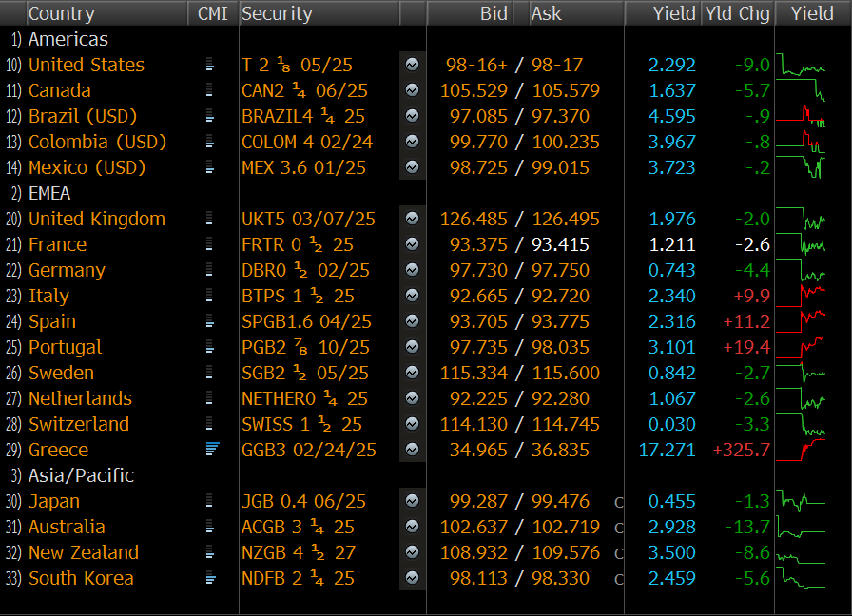The width and height of the screenshot is (852, 616).
Task: Open chart icon for Portugal PGB2 7/8 10/25
Action: [x=413, y=347]
